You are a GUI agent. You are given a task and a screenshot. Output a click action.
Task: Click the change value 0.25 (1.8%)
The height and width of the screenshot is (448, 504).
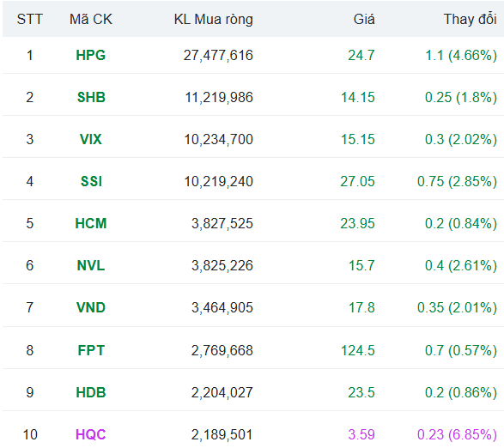pyautogui.click(x=461, y=98)
